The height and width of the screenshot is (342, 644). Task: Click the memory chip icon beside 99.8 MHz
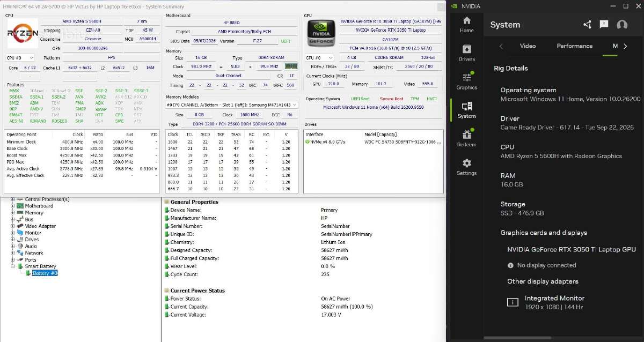pos(291,66)
